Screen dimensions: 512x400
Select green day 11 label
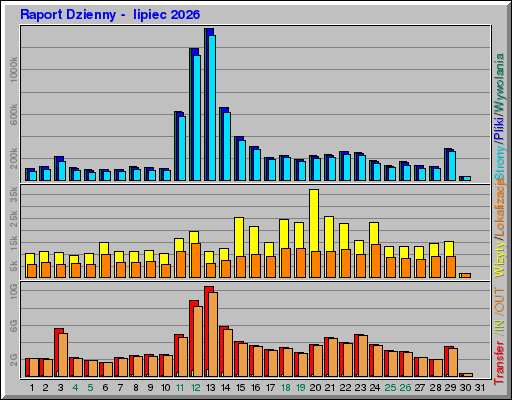click(x=180, y=388)
